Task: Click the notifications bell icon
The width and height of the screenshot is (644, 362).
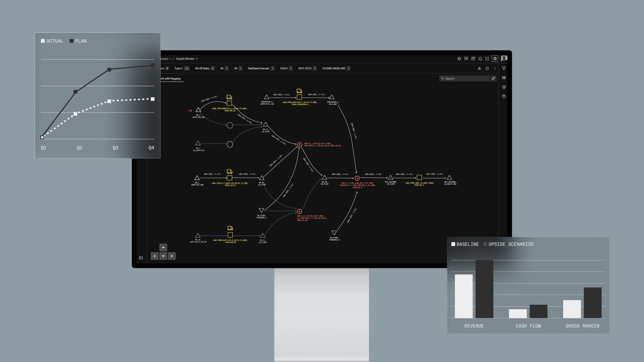Action: 480,59
